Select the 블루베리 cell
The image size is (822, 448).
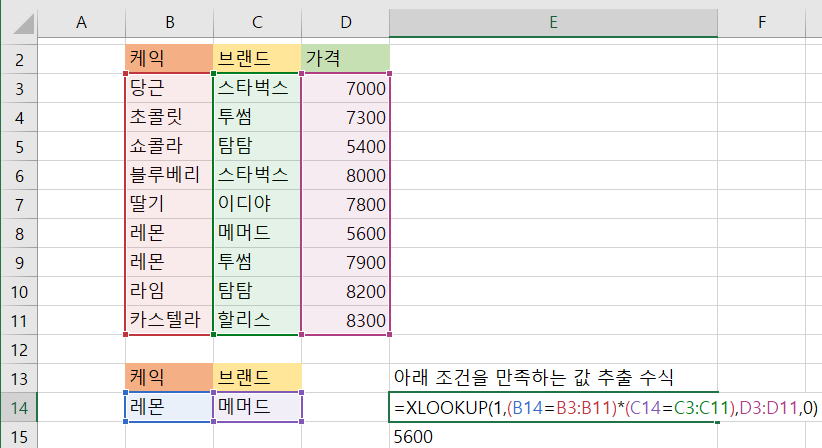point(169,176)
